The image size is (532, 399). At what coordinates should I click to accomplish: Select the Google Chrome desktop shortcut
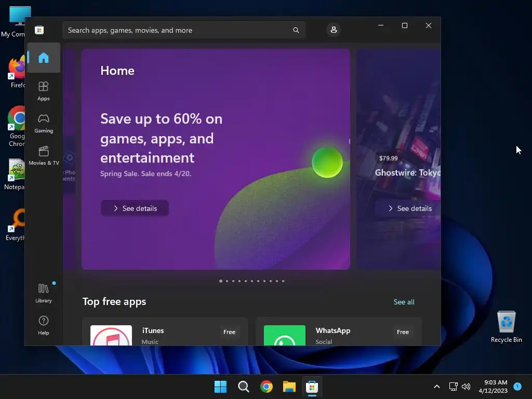pos(16,126)
